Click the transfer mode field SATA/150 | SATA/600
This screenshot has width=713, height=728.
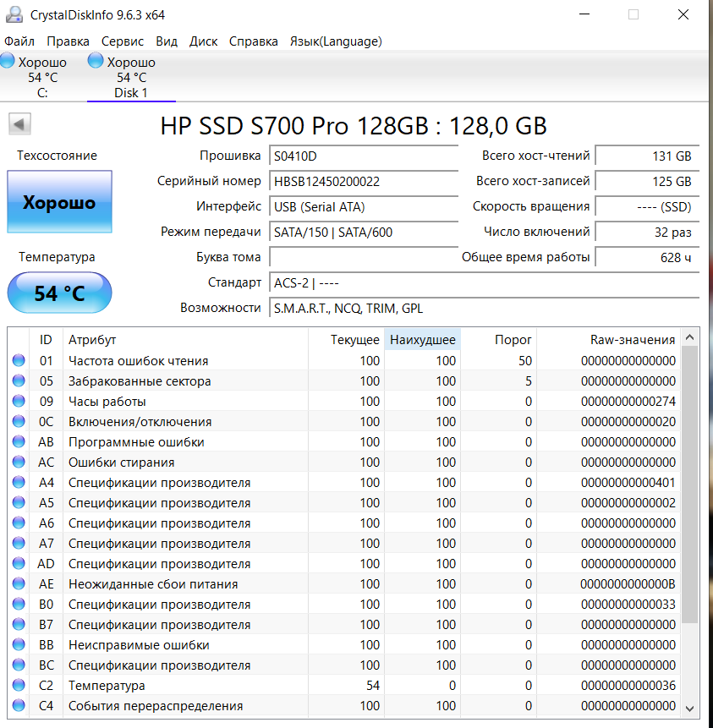click(x=364, y=233)
